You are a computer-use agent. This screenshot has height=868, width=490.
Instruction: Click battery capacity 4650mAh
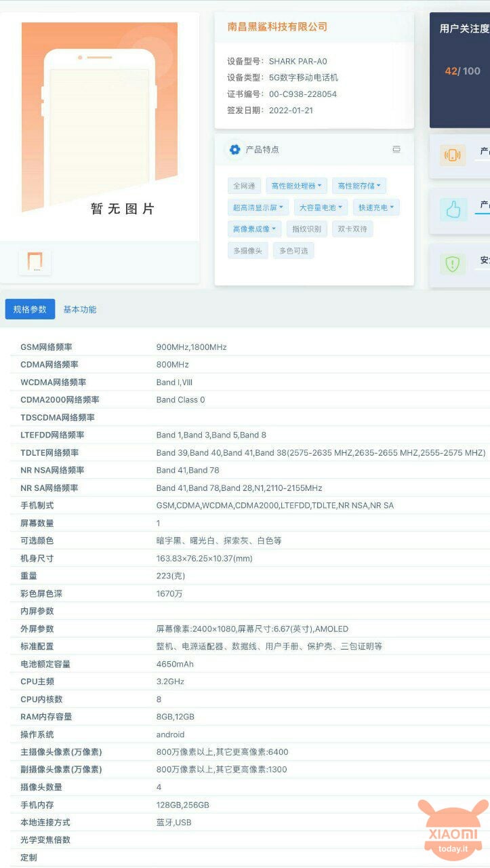[x=175, y=665]
